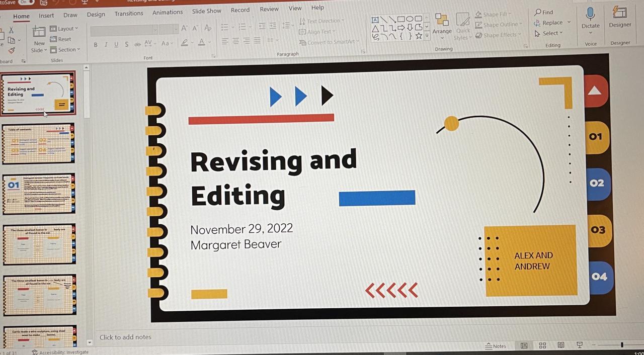Viewport: 644px width, 355px height.
Task: Click the Cut scissors icon
Action: (11, 30)
